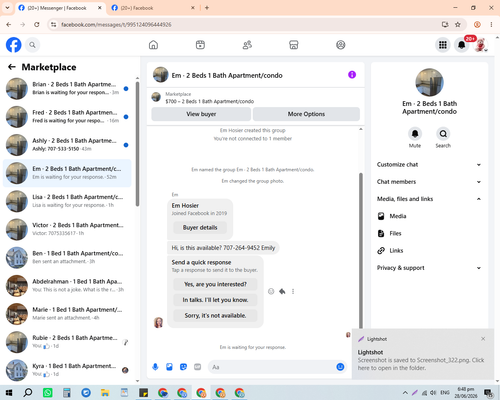The width and height of the screenshot is (500, 400).
Task: Switch to the Messenger | Facebook tab
Action: coord(57,8)
